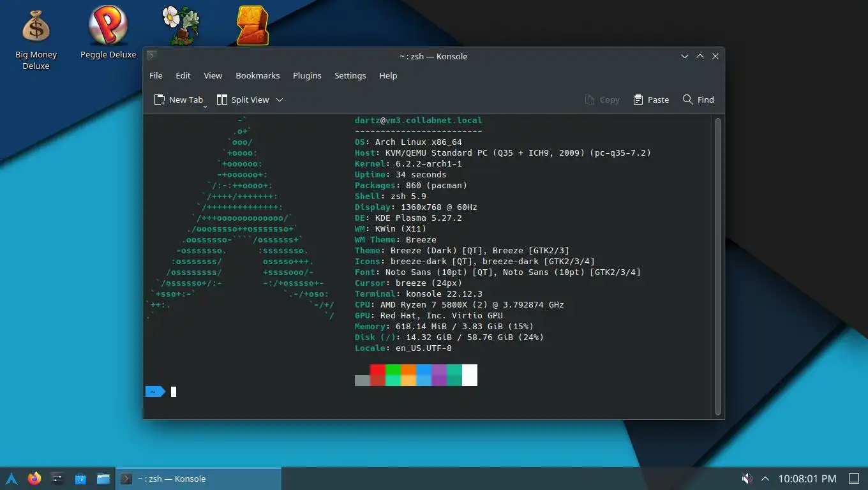Expand hidden system tray icons arrow

point(765,479)
